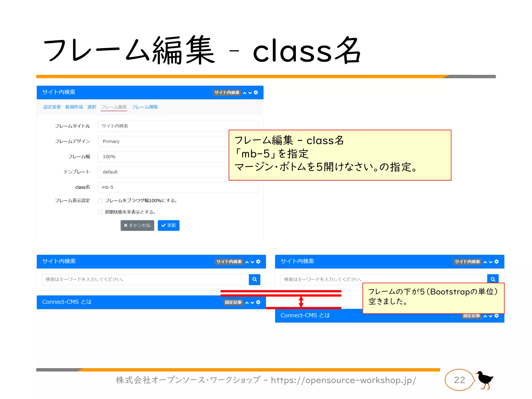
Task: Click the フレーム表示設定 label
Action: point(72,201)
